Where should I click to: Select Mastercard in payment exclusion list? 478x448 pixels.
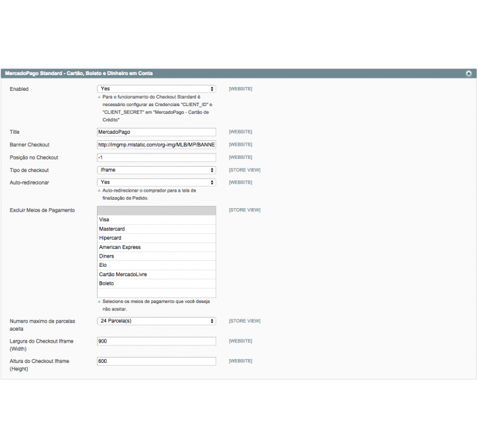click(156, 229)
